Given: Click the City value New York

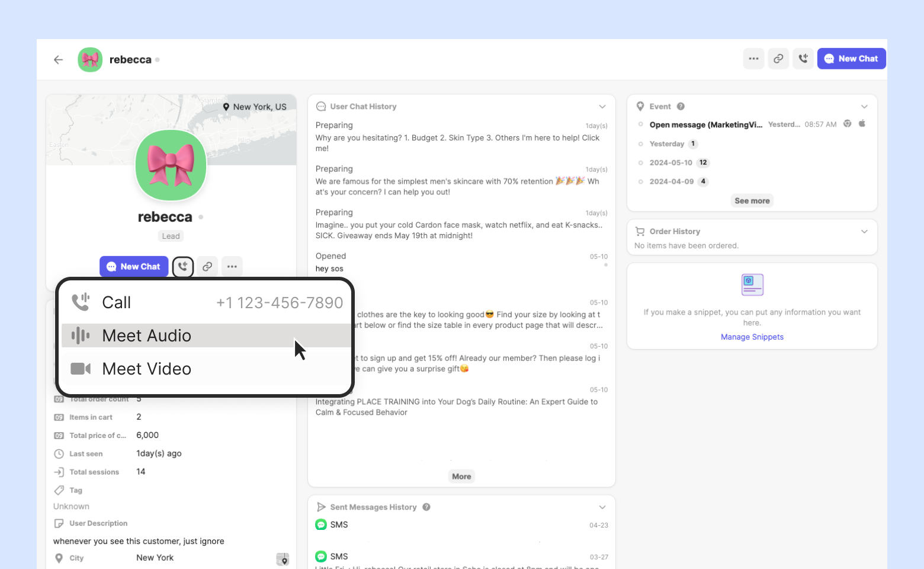Looking at the screenshot, I should [x=155, y=558].
